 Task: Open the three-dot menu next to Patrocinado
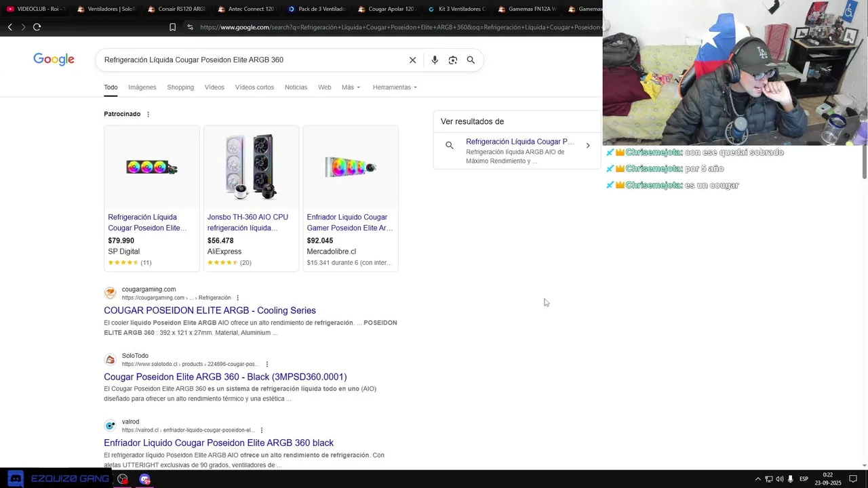click(148, 114)
